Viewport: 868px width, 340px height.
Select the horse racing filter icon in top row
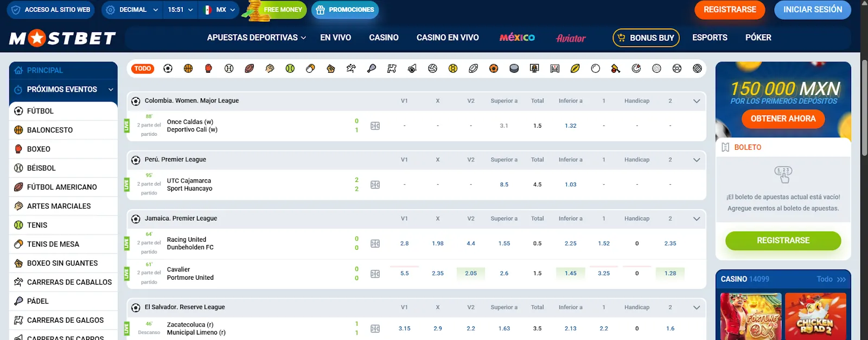point(351,68)
